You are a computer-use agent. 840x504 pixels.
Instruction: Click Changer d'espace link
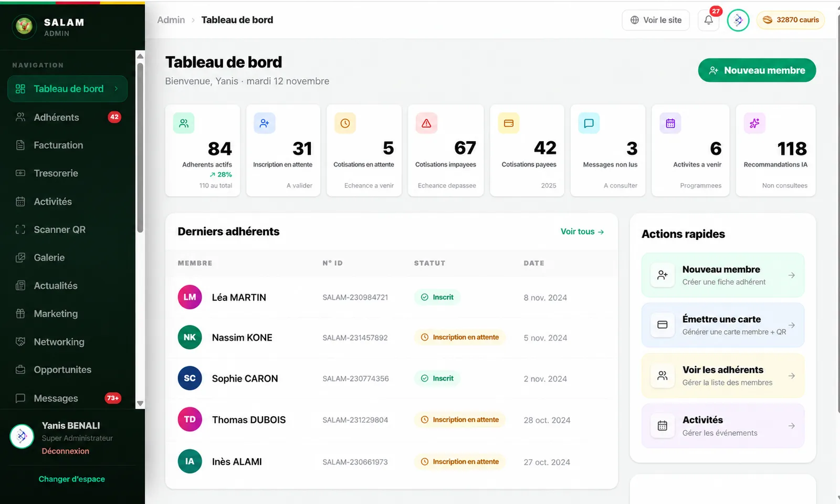tap(72, 479)
